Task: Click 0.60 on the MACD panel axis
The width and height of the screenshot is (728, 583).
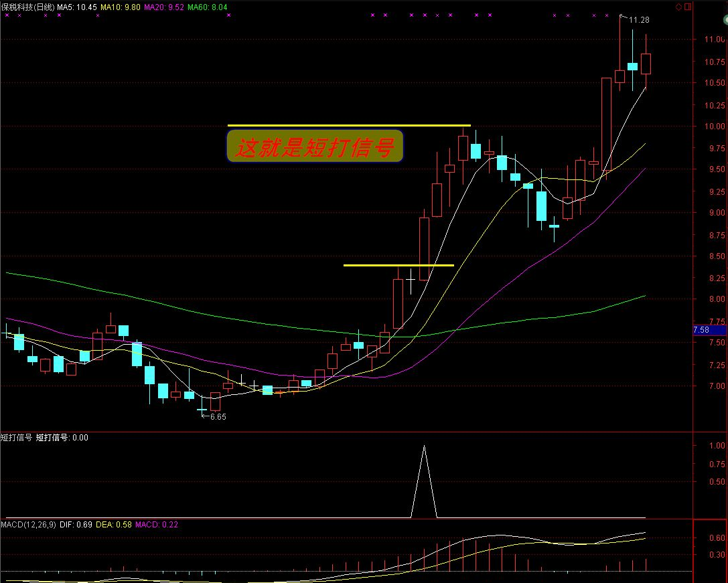Action: tap(717, 538)
